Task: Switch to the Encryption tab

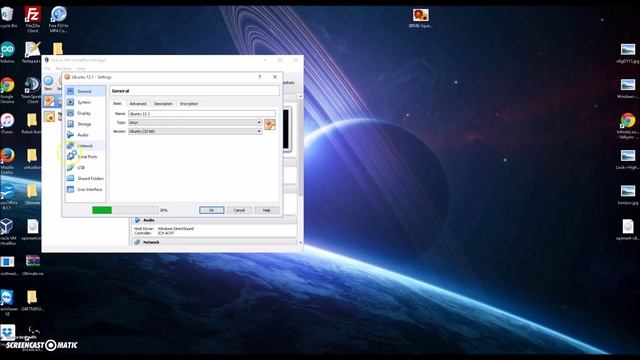Action: click(189, 104)
